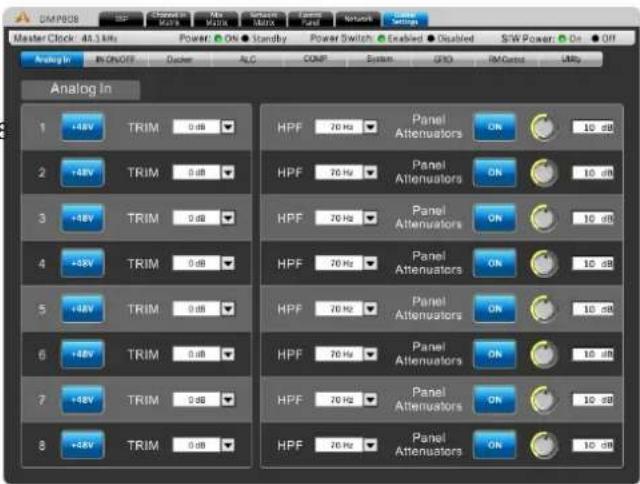The width and height of the screenshot is (640, 484).
Task: Expand the HPF frequency dropdown in row 5
Action: pyautogui.click(x=370, y=309)
